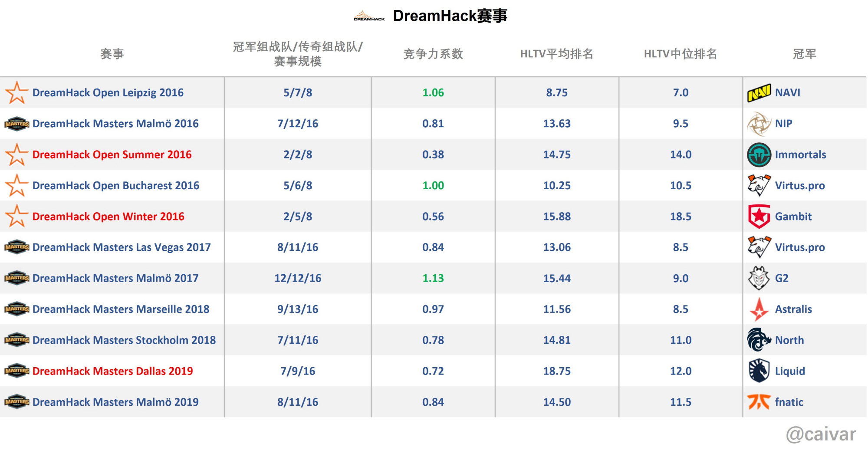This screenshot has height=457, width=868.
Task: Click the NAVI team logo
Action: pyautogui.click(x=759, y=93)
